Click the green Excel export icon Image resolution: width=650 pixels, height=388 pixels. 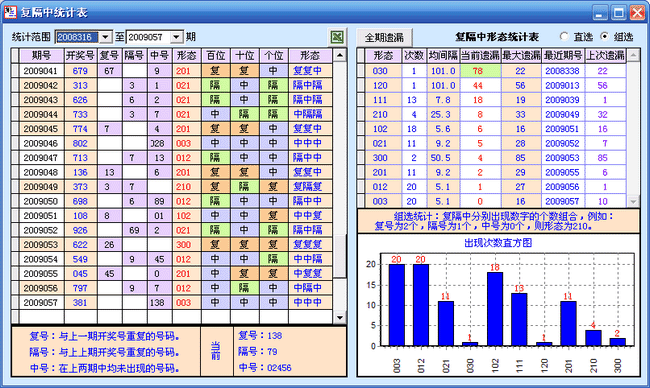(x=337, y=37)
